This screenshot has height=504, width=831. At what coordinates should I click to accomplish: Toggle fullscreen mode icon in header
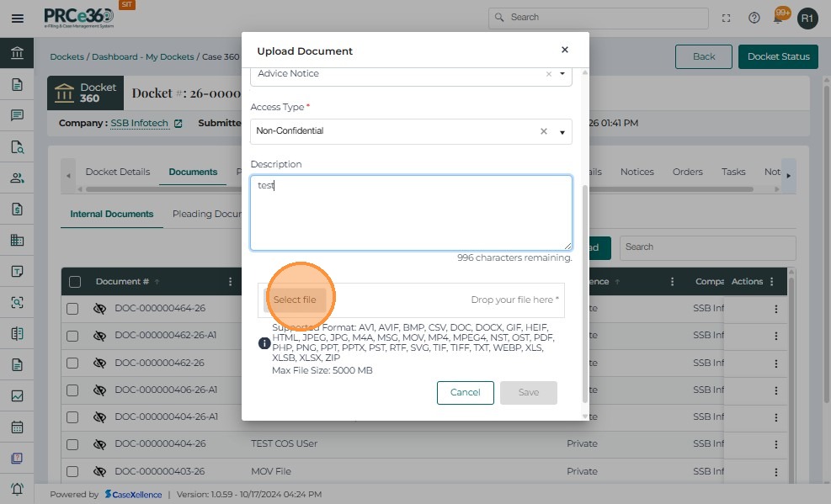point(726,18)
